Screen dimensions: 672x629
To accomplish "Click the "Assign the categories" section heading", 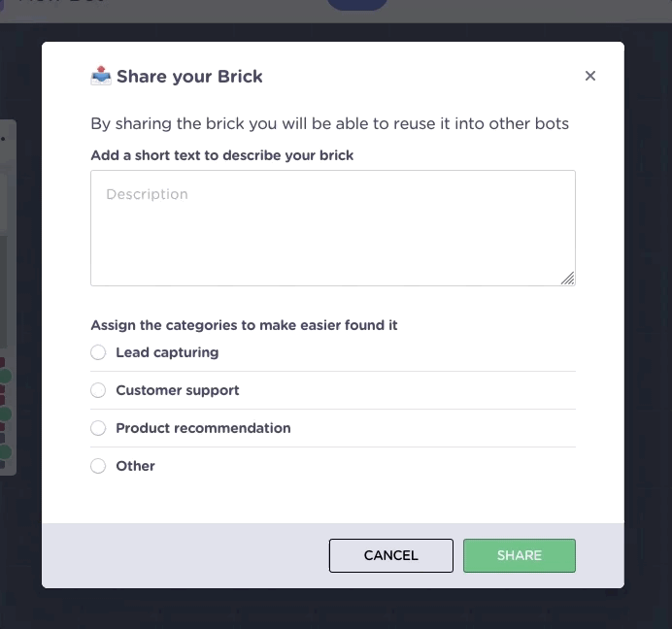I will tap(244, 325).
